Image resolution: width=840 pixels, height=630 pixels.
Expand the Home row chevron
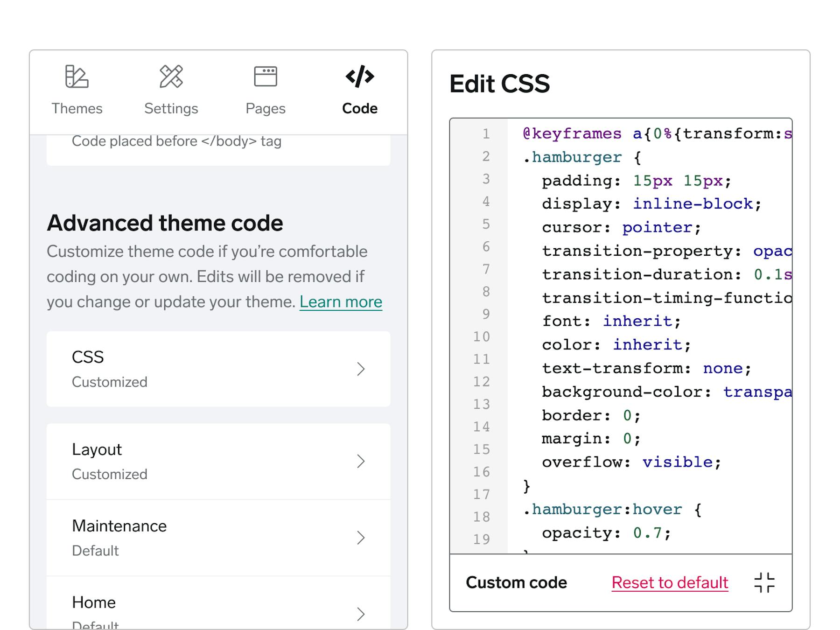[361, 614]
